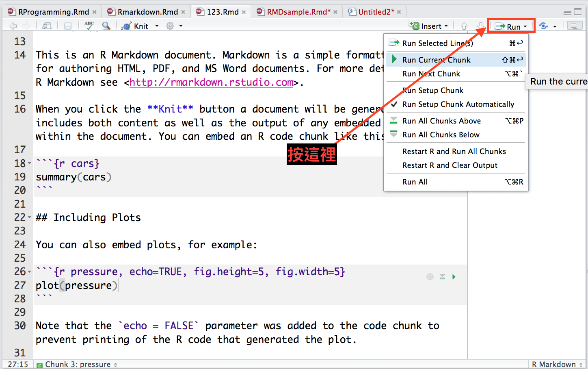Save the current document
Screen dimensions: 588x369
click(68, 26)
